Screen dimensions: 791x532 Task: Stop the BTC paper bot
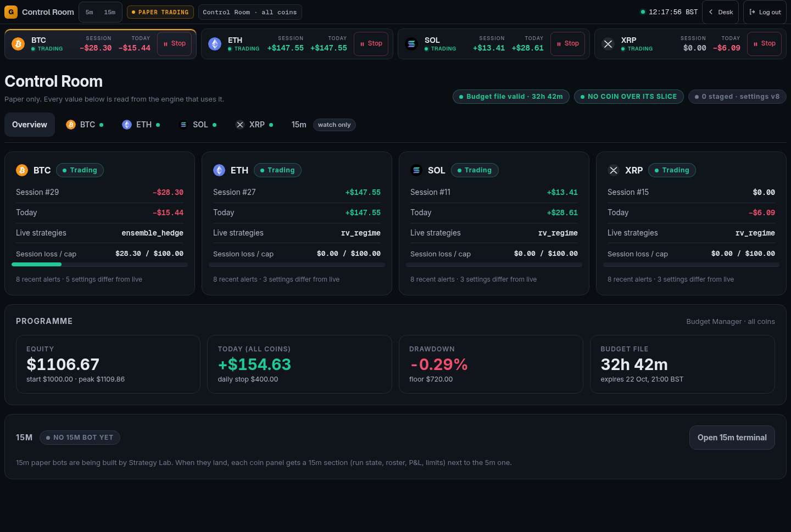coord(175,44)
